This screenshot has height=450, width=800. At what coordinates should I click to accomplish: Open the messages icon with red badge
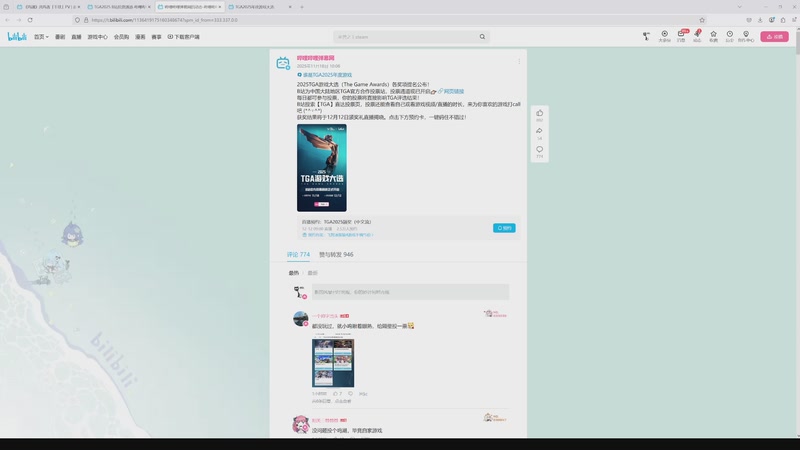pos(681,36)
